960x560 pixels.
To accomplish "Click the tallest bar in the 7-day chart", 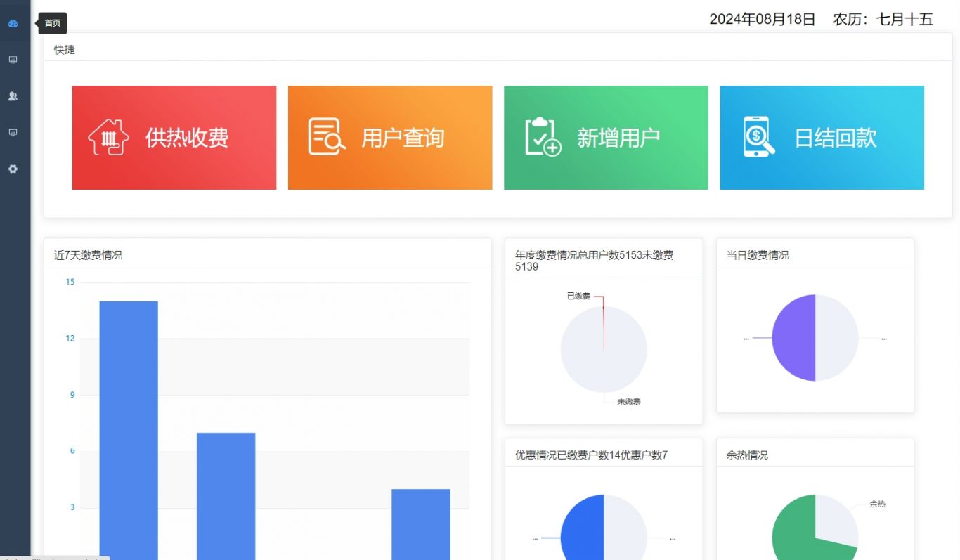I will (x=129, y=430).
